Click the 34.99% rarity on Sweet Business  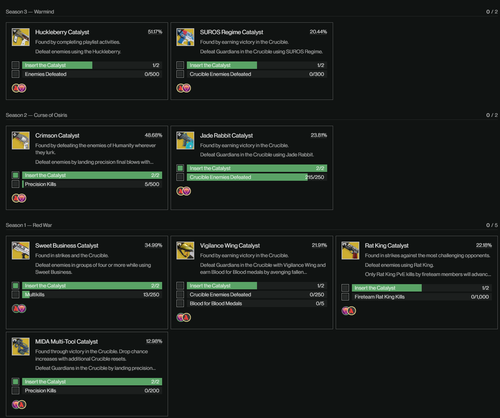pyautogui.click(x=153, y=245)
